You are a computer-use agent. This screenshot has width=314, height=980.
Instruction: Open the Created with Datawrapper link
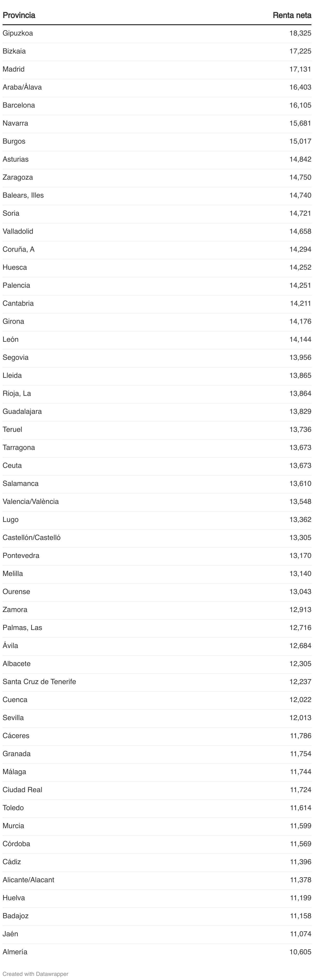(36, 974)
